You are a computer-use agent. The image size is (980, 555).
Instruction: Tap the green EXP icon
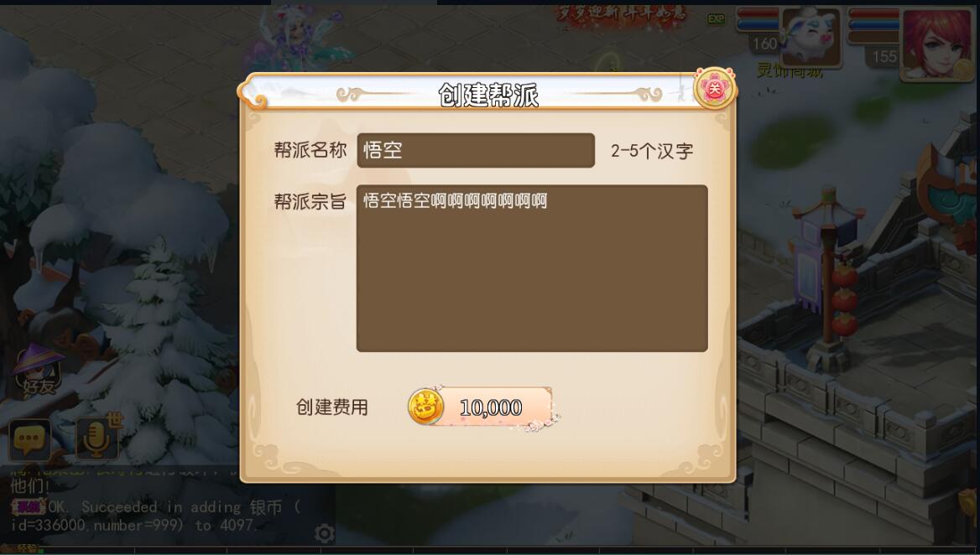tap(717, 19)
